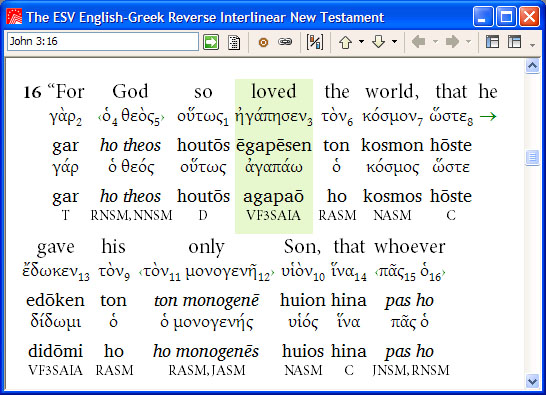
Task: Click the English word 'whoever'
Action: 410,247
